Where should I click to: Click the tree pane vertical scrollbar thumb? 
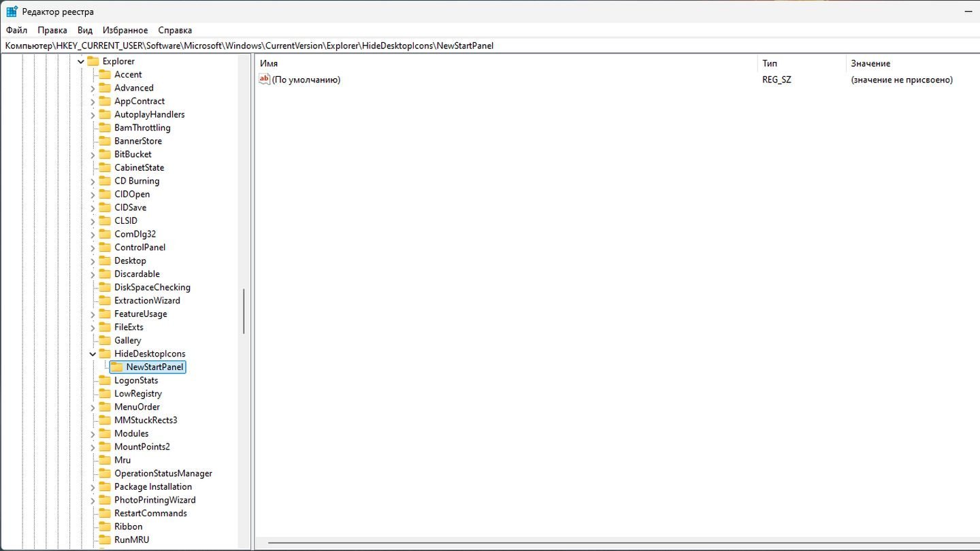click(244, 312)
